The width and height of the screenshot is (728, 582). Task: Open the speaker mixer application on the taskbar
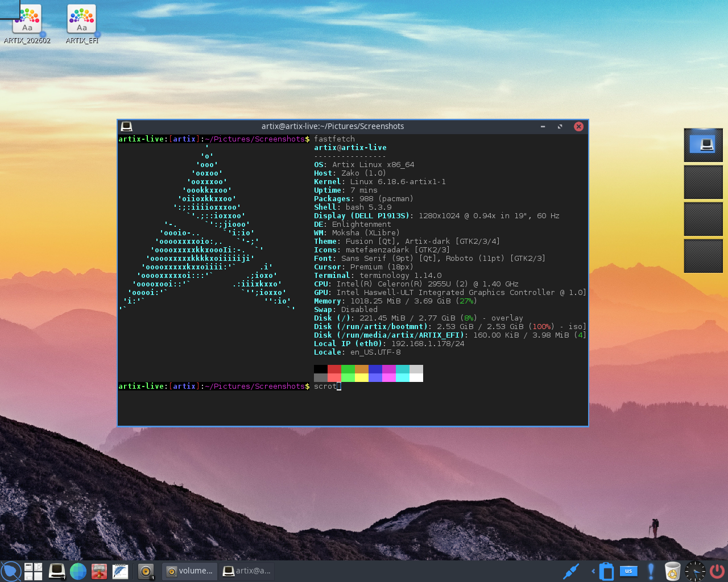pos(146,571)
